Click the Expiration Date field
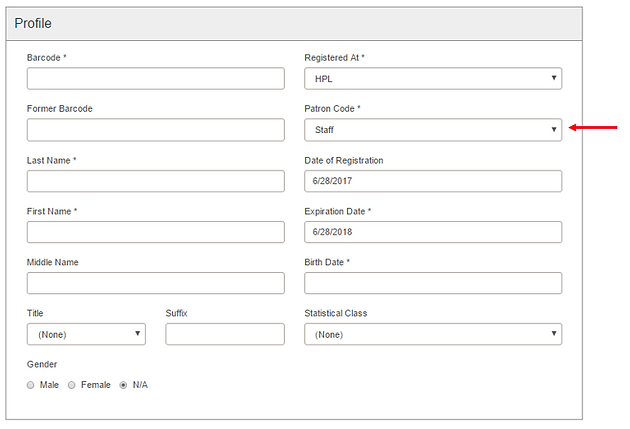 433,232
